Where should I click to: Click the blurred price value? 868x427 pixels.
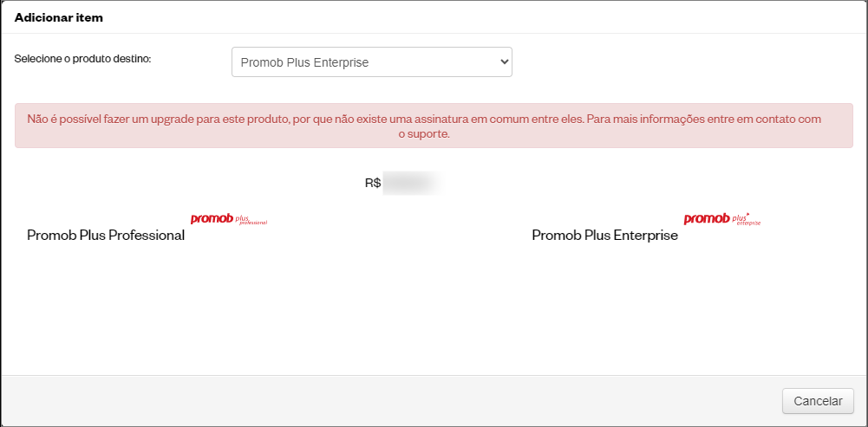[x=414, y=183]
